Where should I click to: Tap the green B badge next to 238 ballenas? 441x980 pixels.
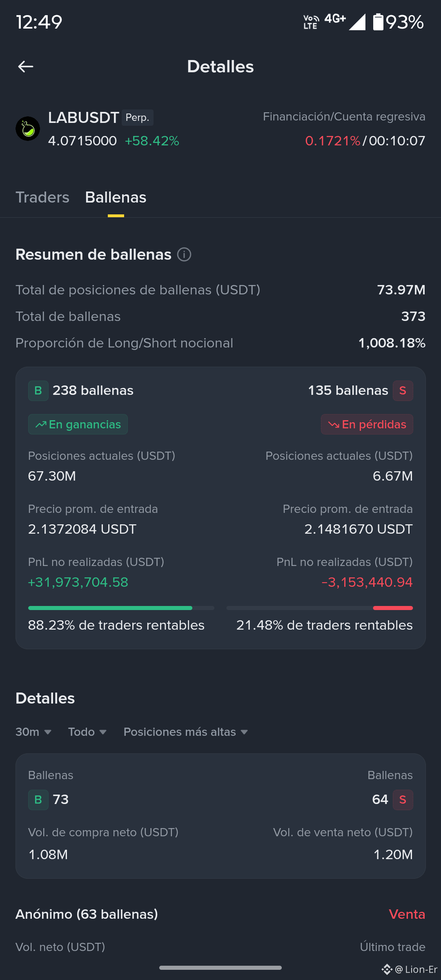(38, 391)
